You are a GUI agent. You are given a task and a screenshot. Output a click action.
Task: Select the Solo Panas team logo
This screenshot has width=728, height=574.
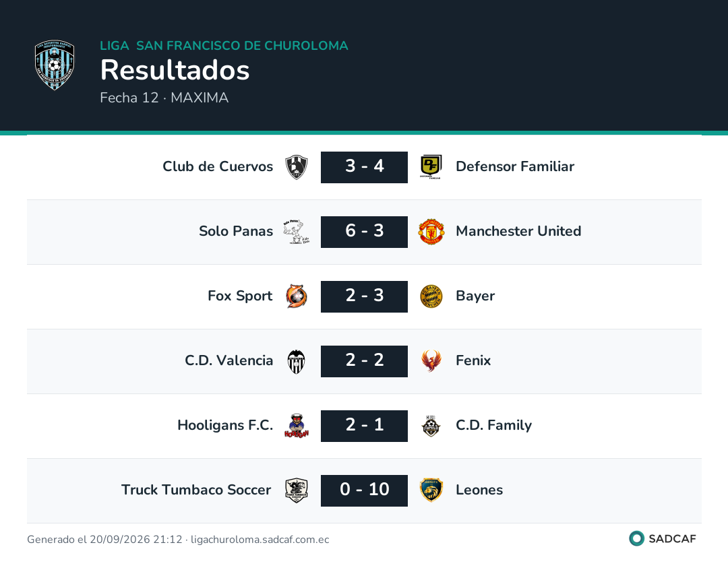point(296,232)
